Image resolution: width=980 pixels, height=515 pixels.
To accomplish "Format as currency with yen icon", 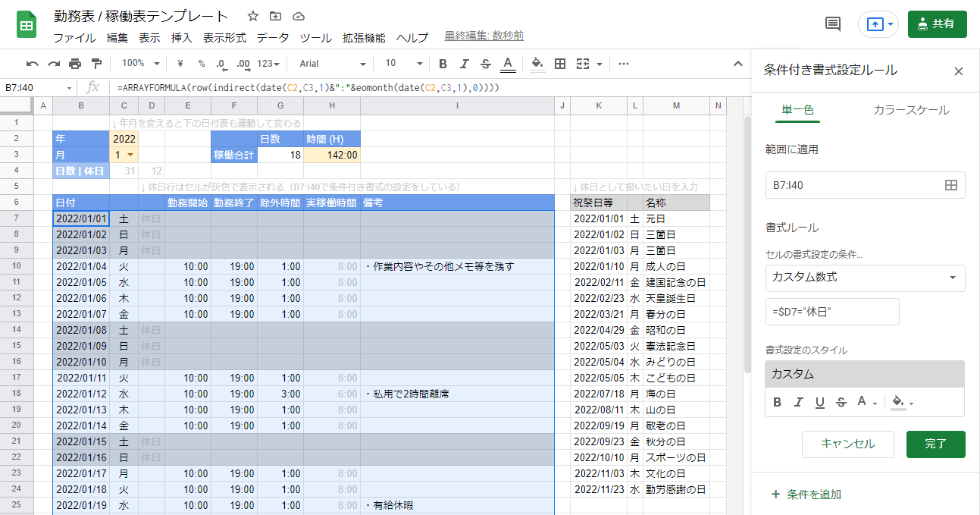I will 180,64.
